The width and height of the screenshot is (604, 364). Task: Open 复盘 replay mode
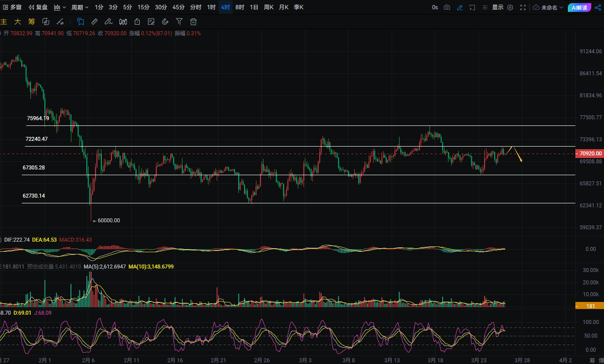click(38, 7)
